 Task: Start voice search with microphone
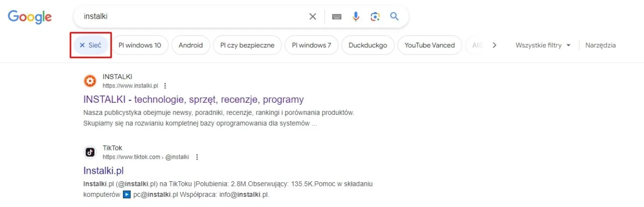coord(356,17)
